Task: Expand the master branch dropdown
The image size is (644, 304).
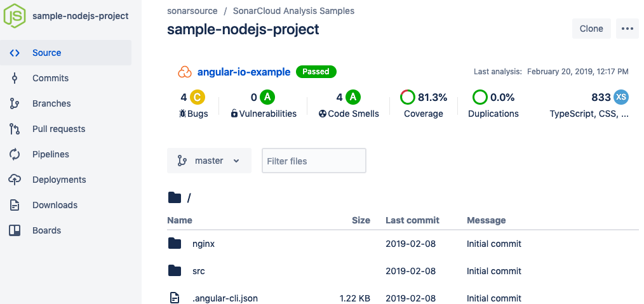Action: pos(209,161)
